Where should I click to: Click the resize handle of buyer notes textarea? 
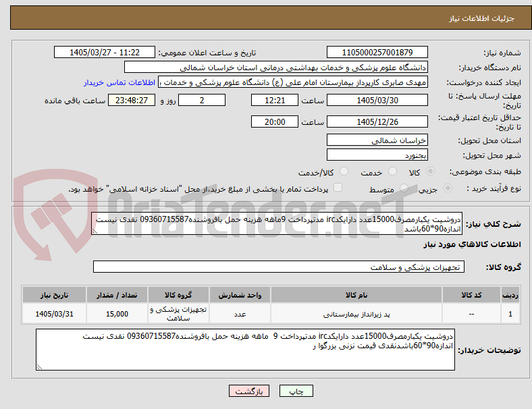click(x=39, y=366)
